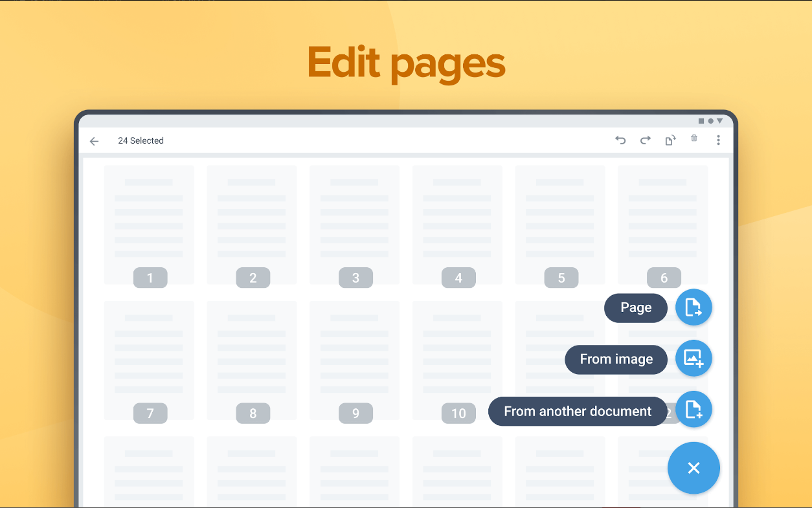Choose From another document option
Screen dimensions: 812x508
(x=577, y=411)
